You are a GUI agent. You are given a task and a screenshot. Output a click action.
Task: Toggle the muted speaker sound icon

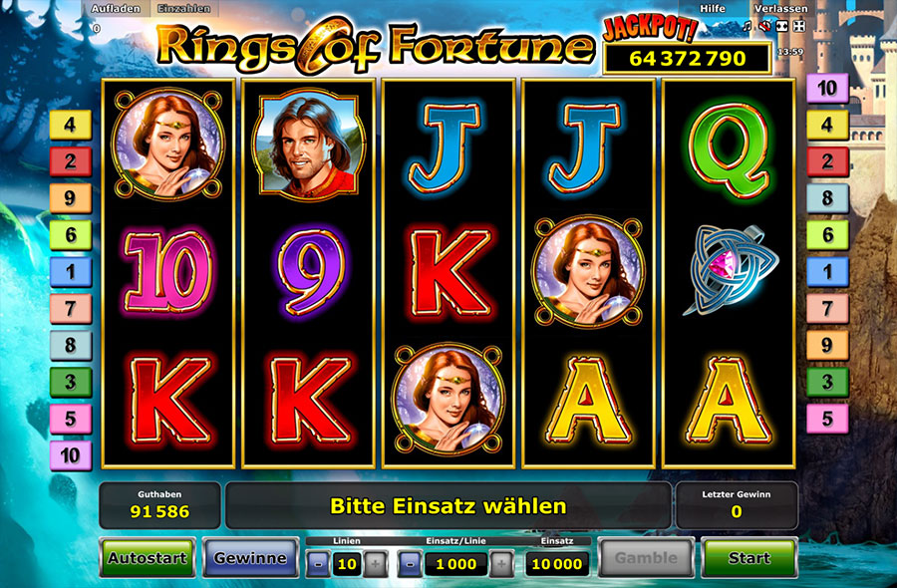(763, 26)
